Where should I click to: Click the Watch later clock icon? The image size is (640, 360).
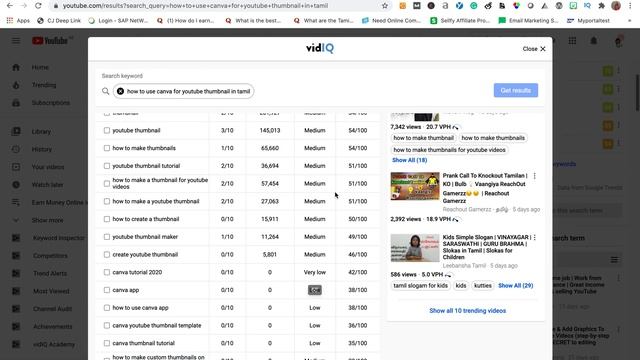pyautogui.click(x=16, y=185)
